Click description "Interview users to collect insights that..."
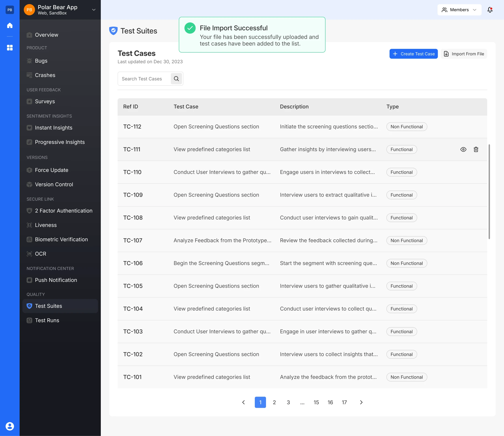Screen dimensions: 504x436 [x=329, y=354]
